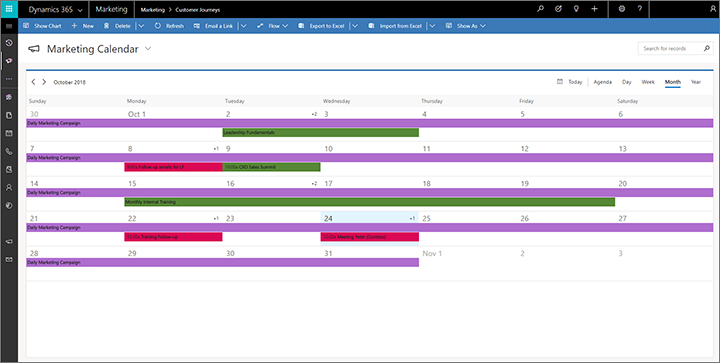The width and height of the screenshot is (720, 363).
Task: Open the megaphone marketing sidebar icon
Action: coord(9,242)
